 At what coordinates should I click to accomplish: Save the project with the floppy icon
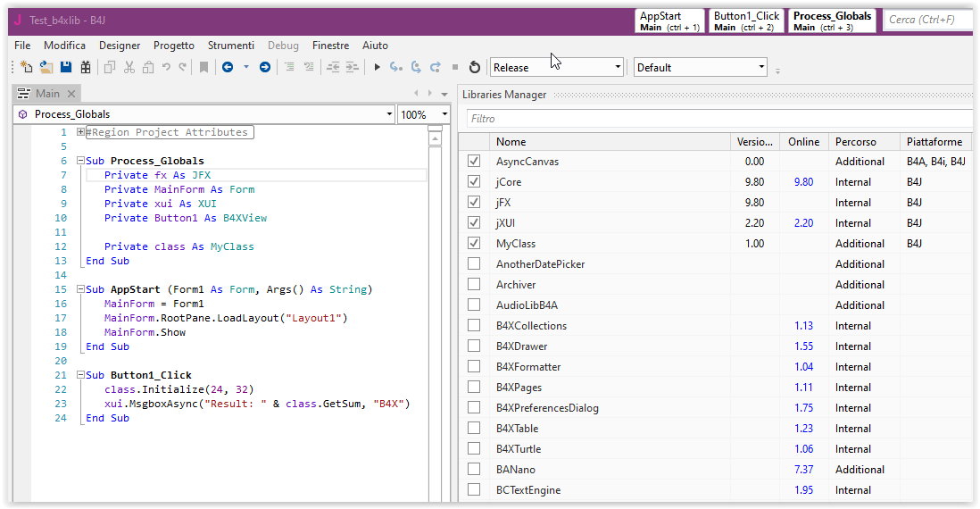coord(66,67)
